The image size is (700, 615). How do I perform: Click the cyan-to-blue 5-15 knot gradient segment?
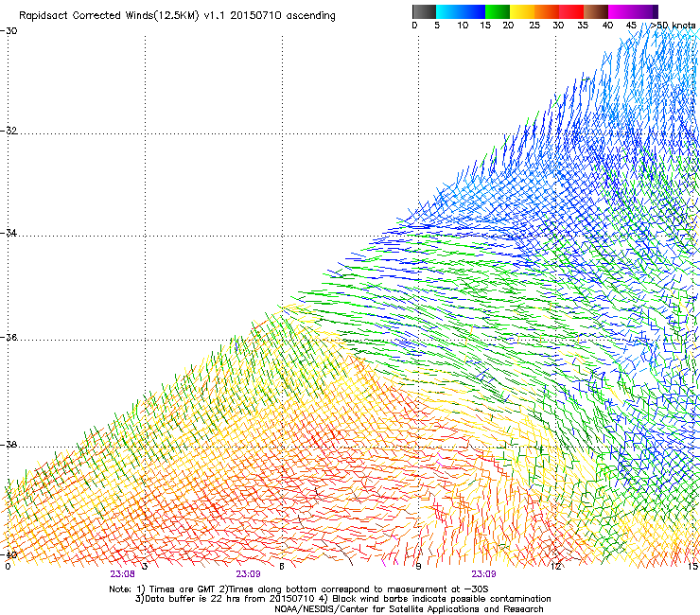point(461,11)
